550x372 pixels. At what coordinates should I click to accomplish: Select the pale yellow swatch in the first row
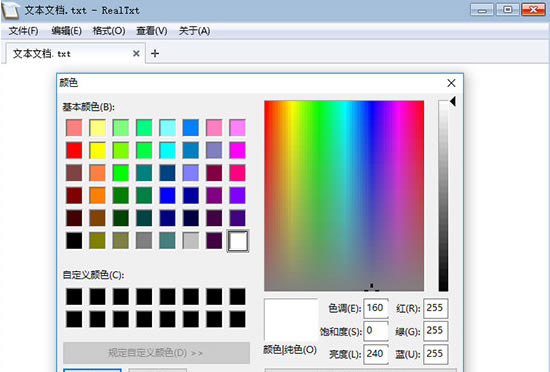[98, 128]
